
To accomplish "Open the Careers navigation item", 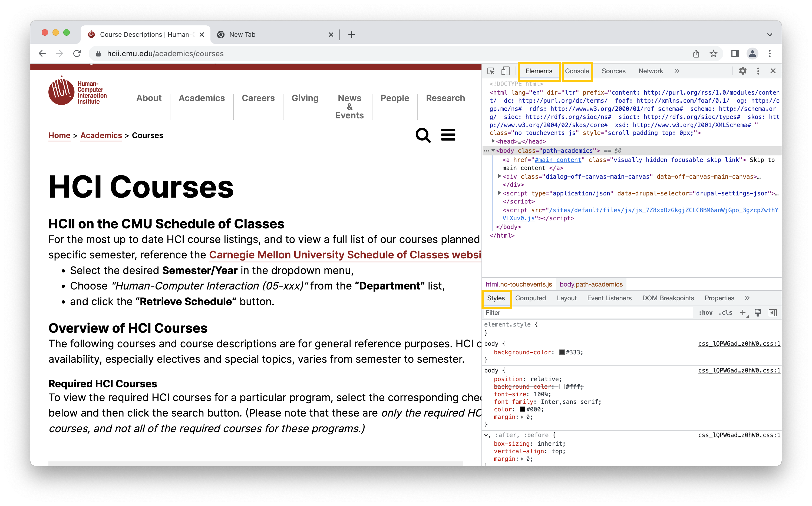I will pos(258,98).
